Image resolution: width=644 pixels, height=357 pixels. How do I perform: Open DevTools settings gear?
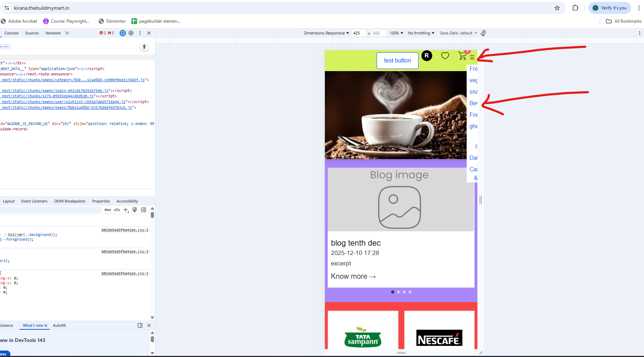pyautogui.click(x=131, y=33)
